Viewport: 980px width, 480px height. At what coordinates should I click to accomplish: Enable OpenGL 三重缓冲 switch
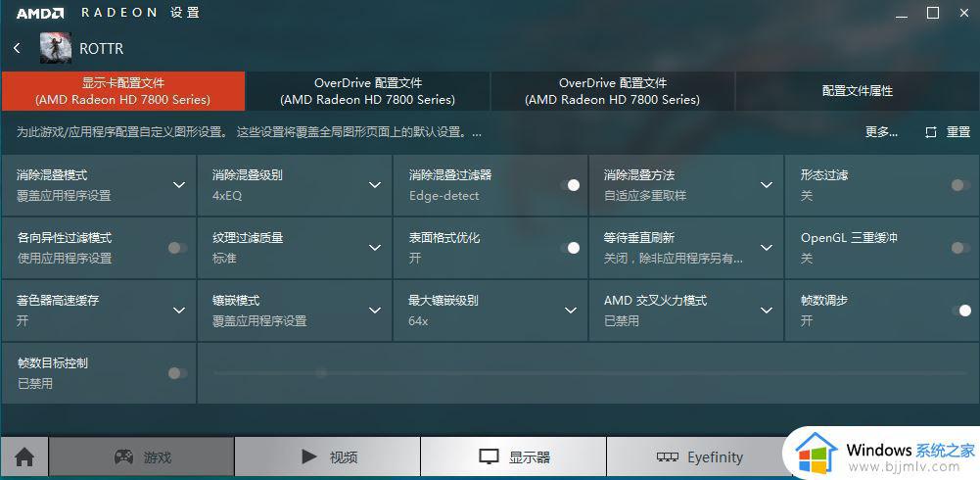961,248
